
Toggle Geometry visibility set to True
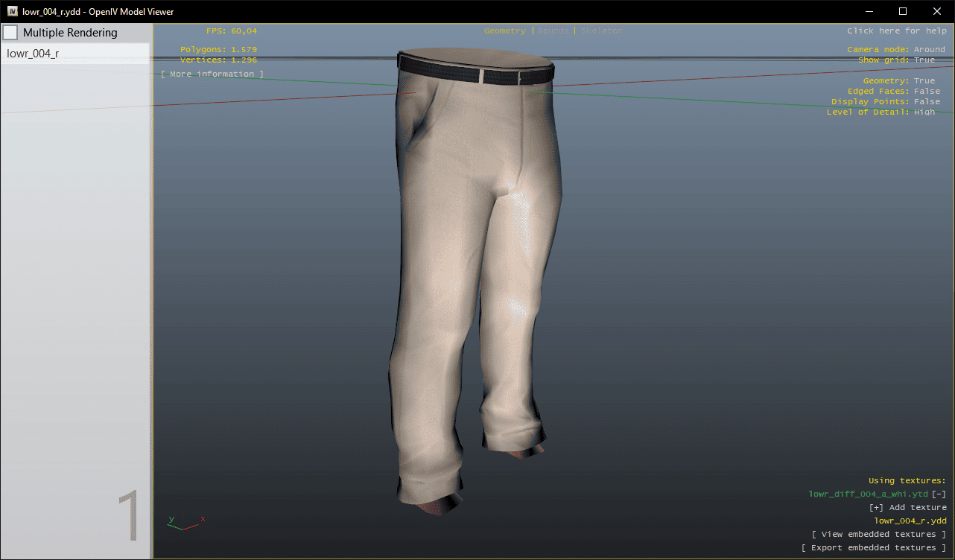[x=924, y=80]
